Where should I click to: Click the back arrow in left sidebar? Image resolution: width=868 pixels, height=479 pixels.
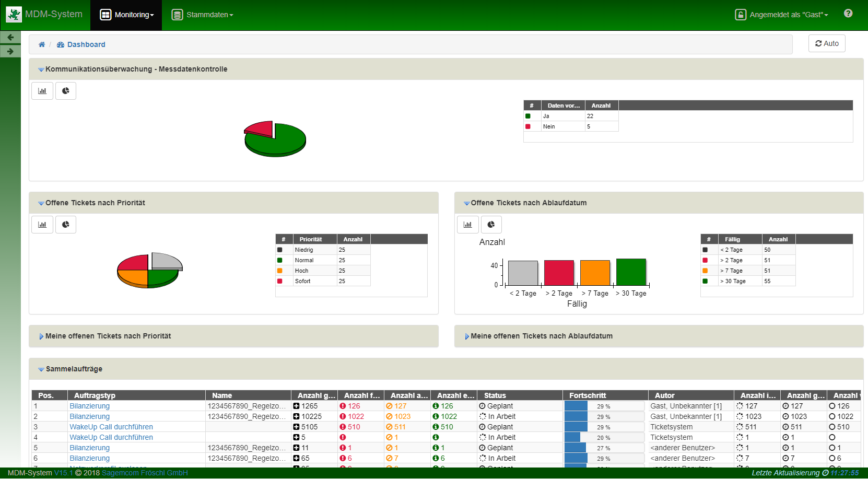[10, 37]
